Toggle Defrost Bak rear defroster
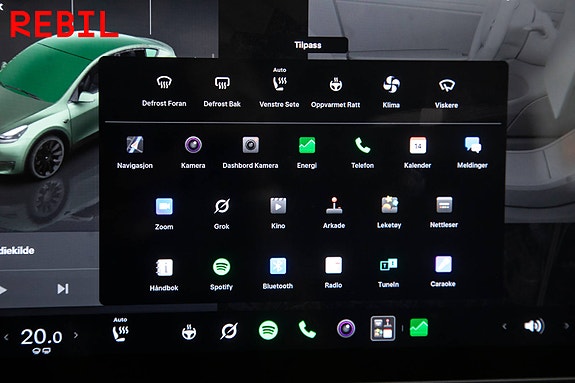 coord(222,91)
